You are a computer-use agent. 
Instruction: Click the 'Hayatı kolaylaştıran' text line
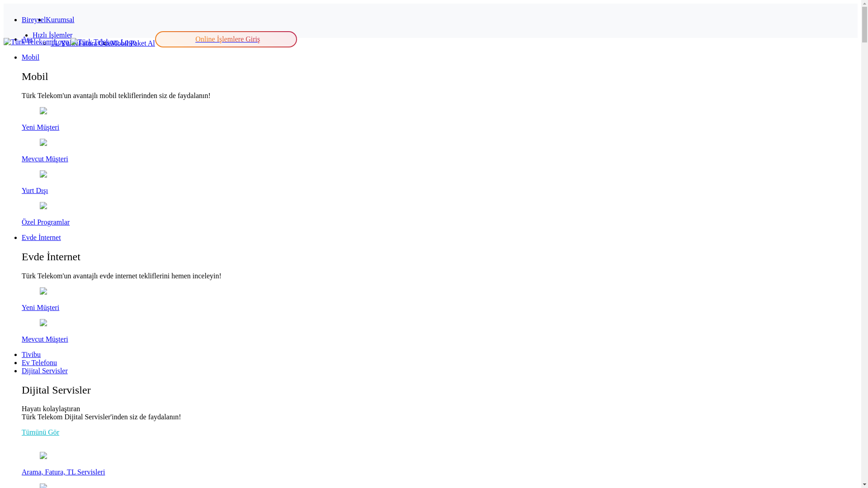click(51, 409)
